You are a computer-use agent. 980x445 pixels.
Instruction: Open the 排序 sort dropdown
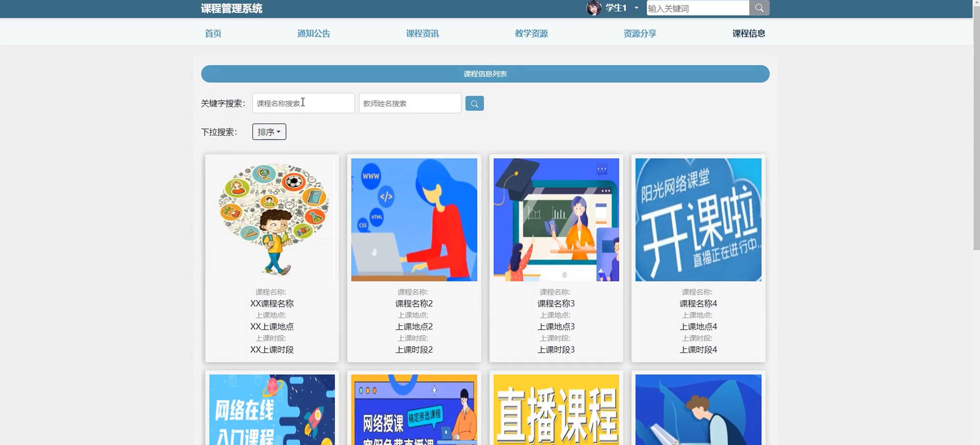[x=269, y=132]
